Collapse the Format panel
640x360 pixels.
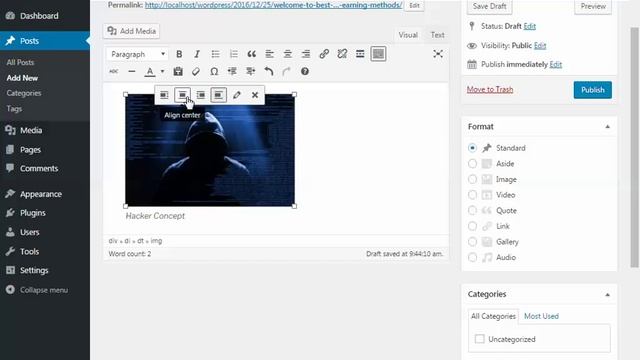click(x=607, y=127)
